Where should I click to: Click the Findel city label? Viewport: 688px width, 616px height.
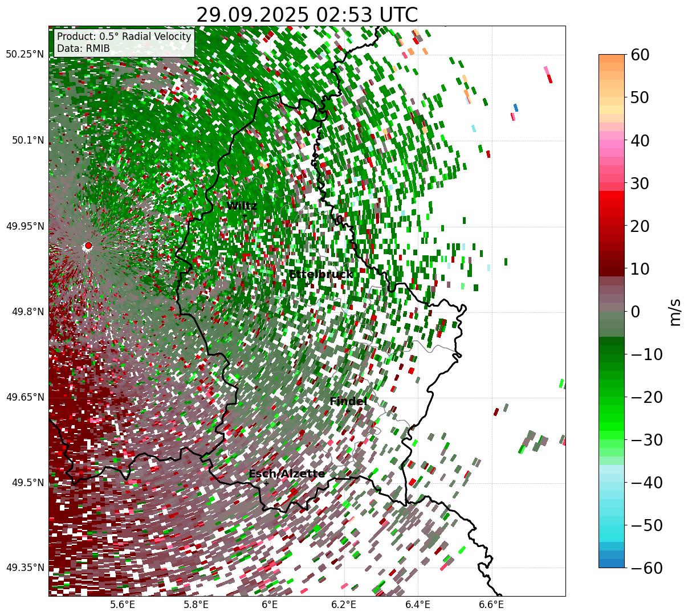(x=348, y=402)
